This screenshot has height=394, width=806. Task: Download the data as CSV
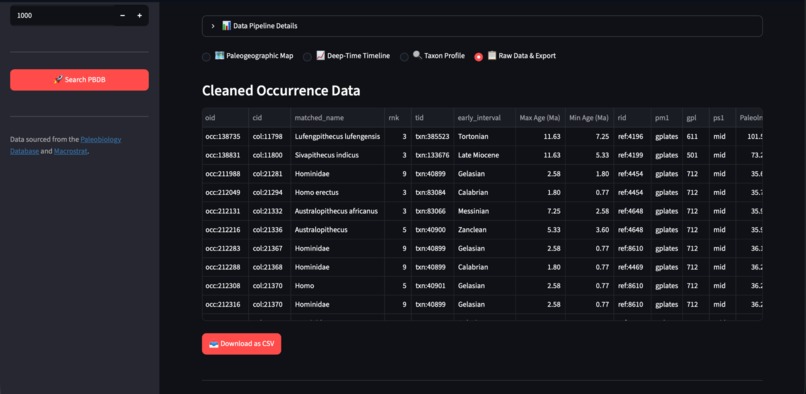[242, 344]
